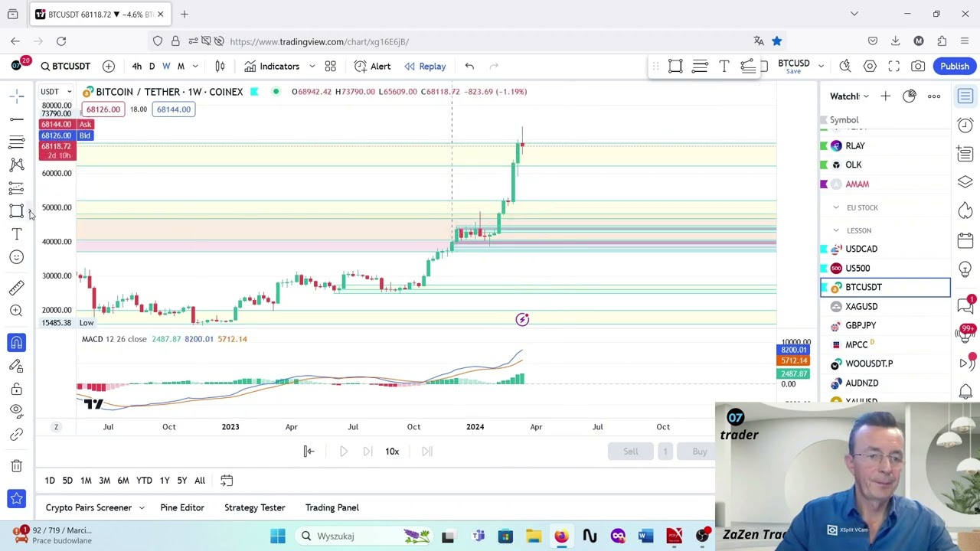Add symbol to watchlist
Image resolution: width=980 pixels, height=551 pixels.
pos(885,96)
